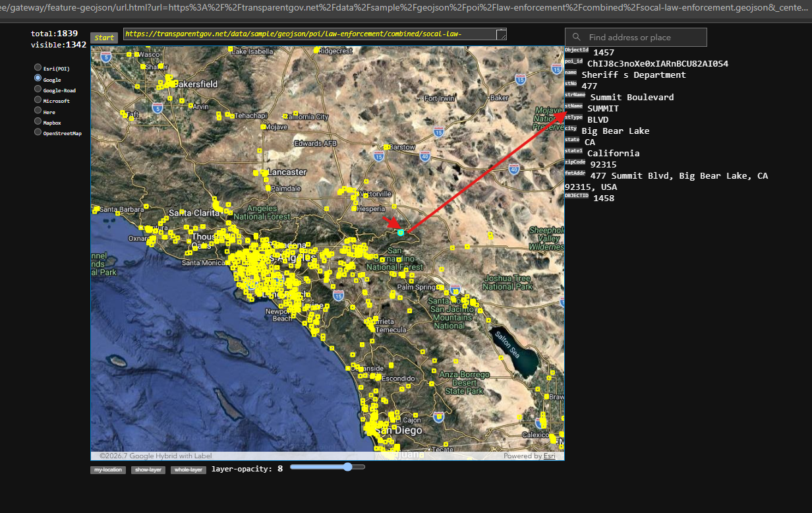The height and width of the screenshot is (513, 812).
Task: Click the I-5 highway shield near Wasco
Action: point(105,57)
